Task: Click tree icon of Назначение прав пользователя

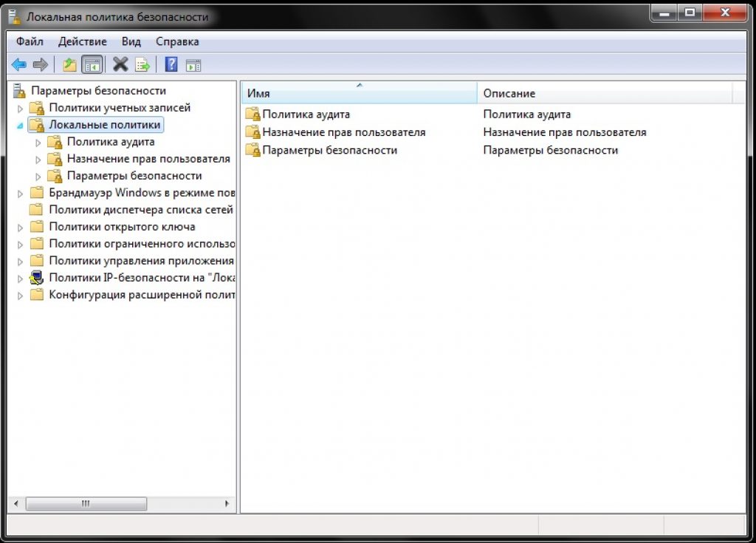Action: pos(55,159)
